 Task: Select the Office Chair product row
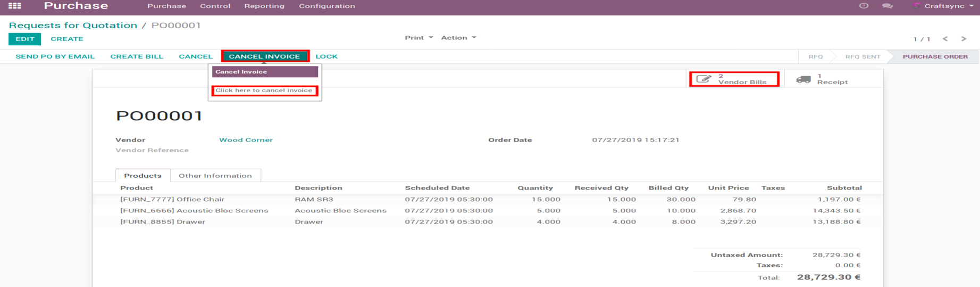pos(172,200)
